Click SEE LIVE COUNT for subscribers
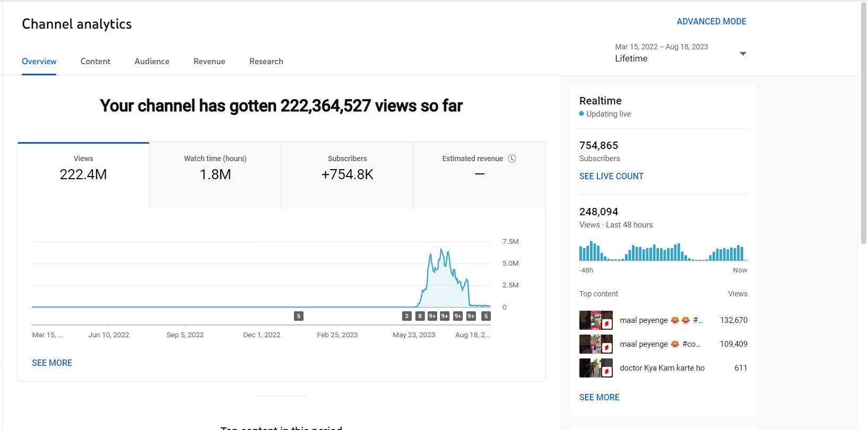 coord(611,176)
